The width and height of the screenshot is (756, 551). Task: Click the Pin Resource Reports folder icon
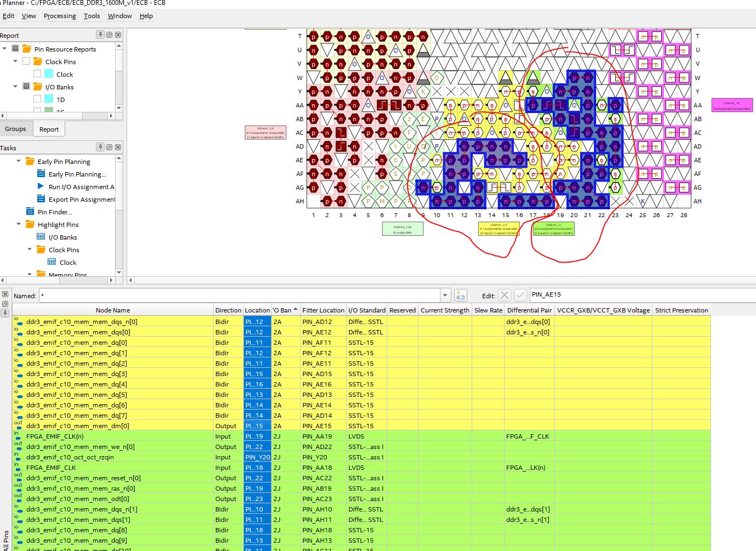pyautogui.click(x=27, y=49)
